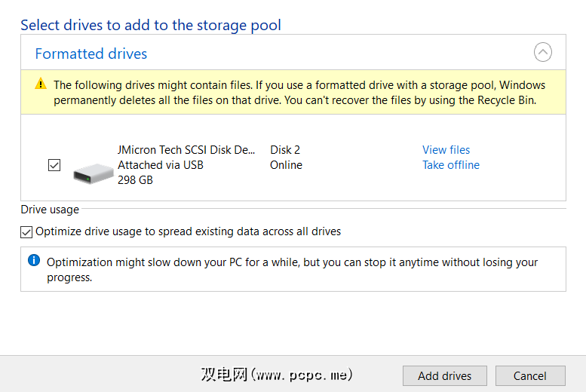
Task: Click the Drive usage section label
Action: pos(50,210)
